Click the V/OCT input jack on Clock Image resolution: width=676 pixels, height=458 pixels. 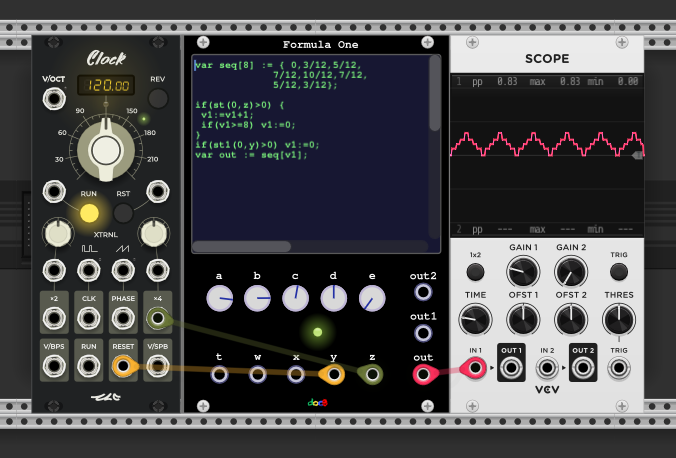54,99
